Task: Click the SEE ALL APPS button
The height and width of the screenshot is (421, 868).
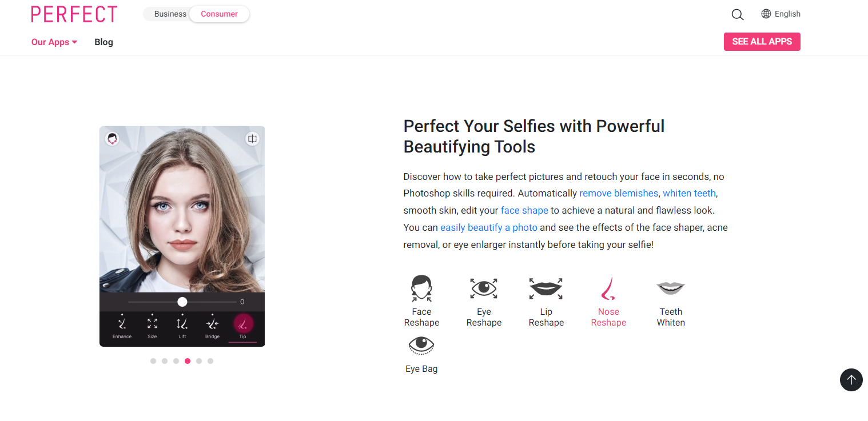Action: (x=762, y=42)
